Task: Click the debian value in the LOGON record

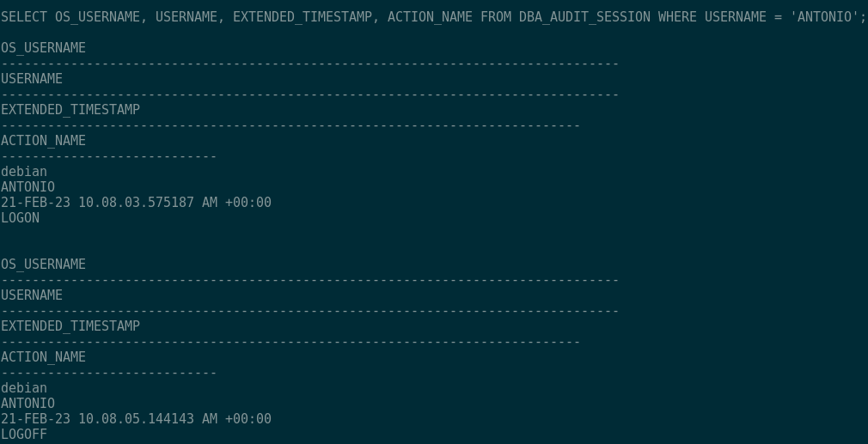Action: tap(24, 172)
